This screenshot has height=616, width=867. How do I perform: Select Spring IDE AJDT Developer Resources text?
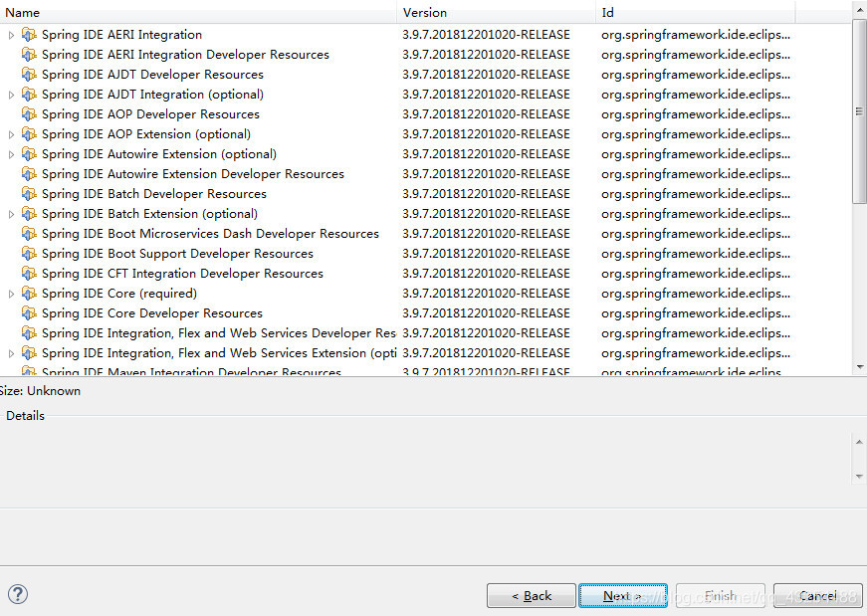tap(152, 75)
